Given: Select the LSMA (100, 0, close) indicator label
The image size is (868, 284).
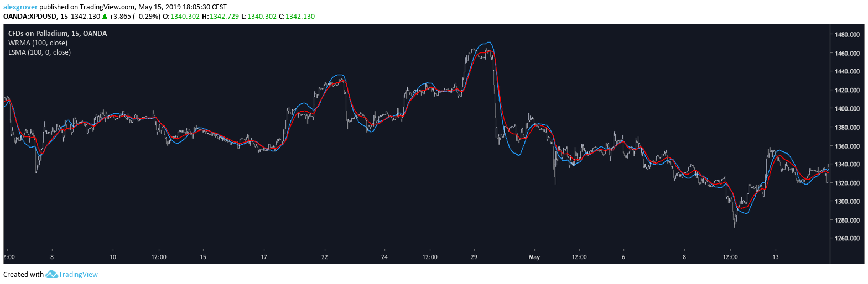Looking at the screenshot, I should tap(39, 52).
